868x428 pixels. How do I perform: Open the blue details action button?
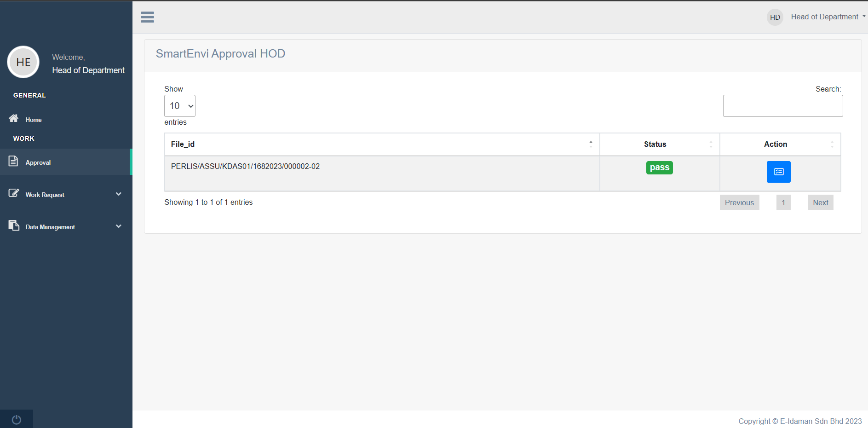click(778, 172)
